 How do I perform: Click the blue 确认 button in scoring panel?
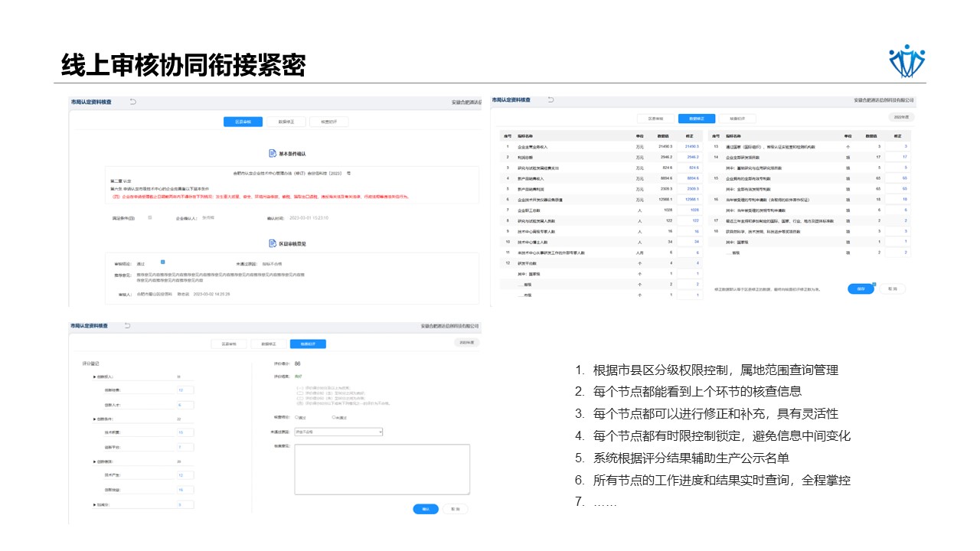coord(425,509)
